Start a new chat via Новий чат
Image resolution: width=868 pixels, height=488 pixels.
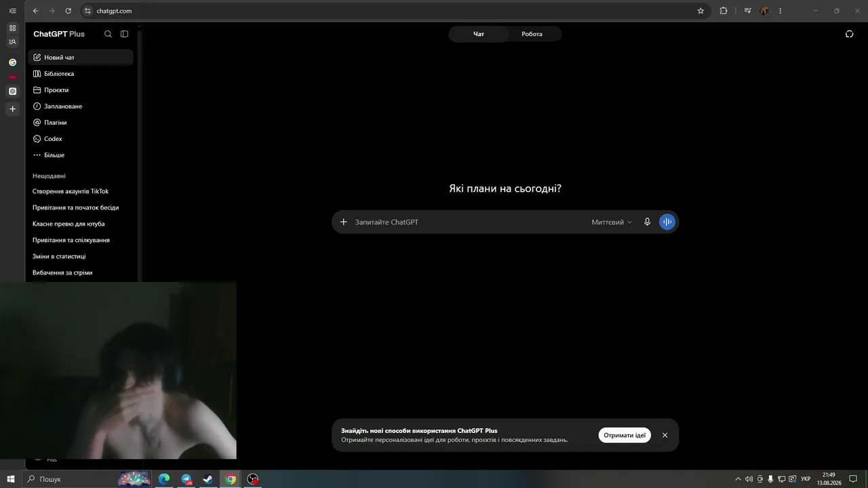[81, 58]
